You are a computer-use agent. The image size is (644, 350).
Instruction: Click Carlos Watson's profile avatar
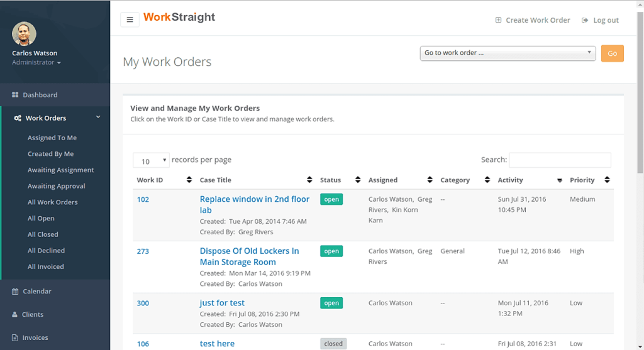point(24,34)
